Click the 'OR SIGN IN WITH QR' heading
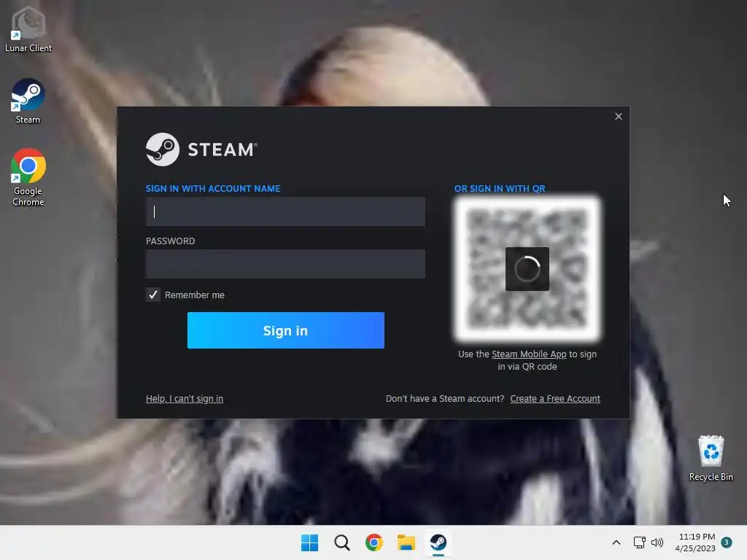Viewport: 747px width, 560px height. [500, 189]
